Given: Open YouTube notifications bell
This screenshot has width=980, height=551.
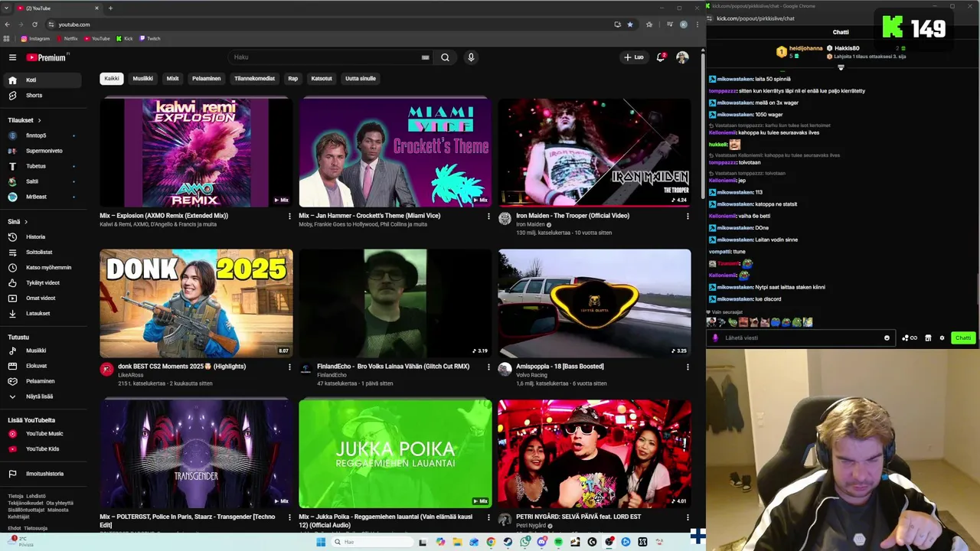Looking at the screenshot, I should 661,57.
